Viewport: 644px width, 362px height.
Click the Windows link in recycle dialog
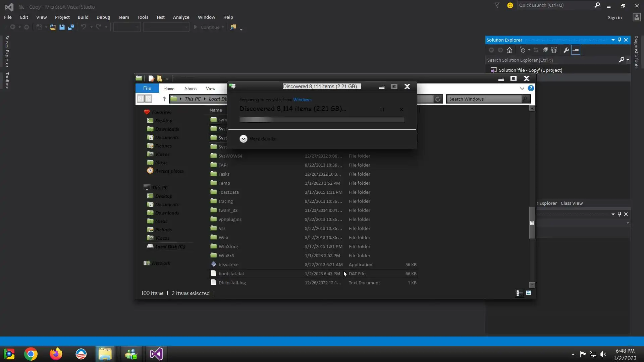click(302, 100)
